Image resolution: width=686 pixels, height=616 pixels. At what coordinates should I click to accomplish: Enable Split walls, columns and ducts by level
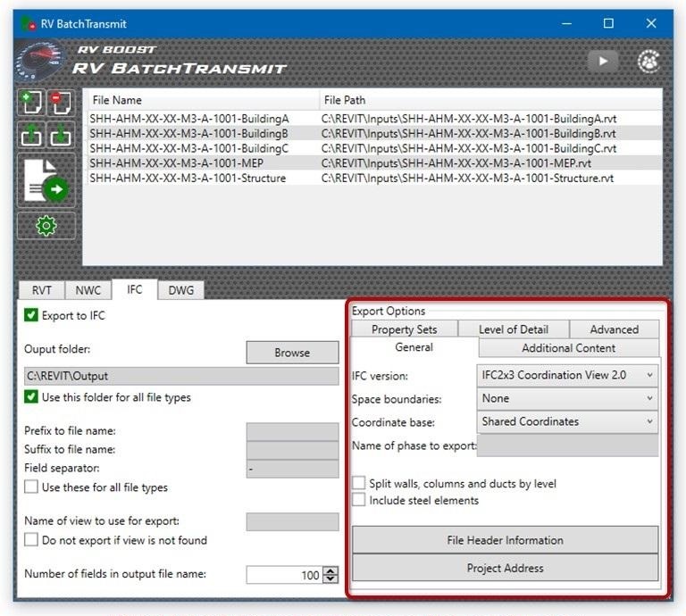click(x=359, y=483)
